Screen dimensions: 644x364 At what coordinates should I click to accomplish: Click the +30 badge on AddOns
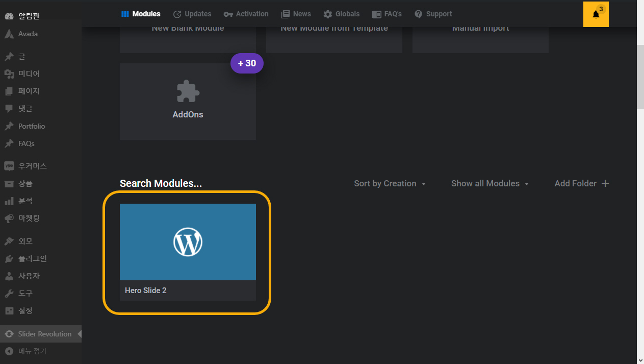coord(247,63)
